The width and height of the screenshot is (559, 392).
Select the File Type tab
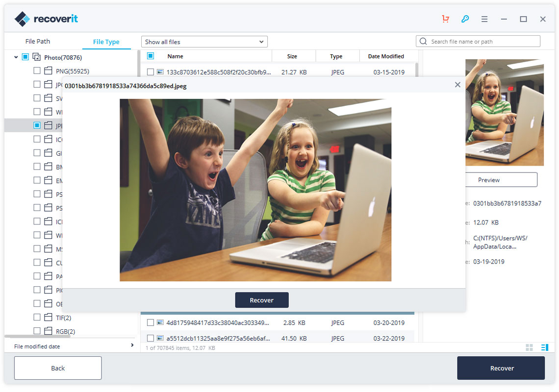click(x=107, y=42)
